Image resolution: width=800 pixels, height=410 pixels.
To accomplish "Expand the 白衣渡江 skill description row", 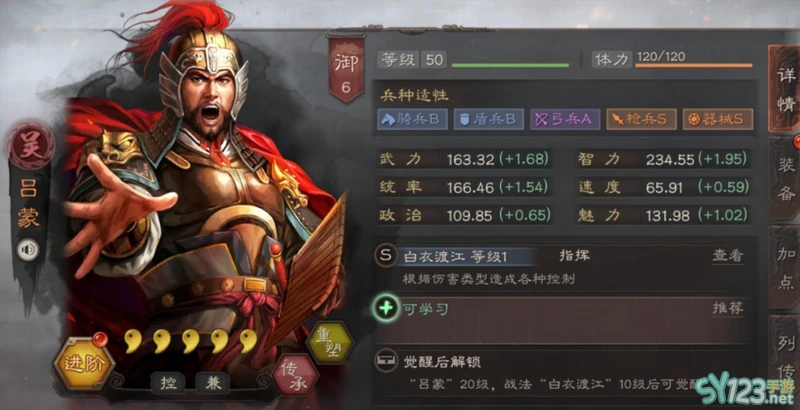I will pos(562,268).
